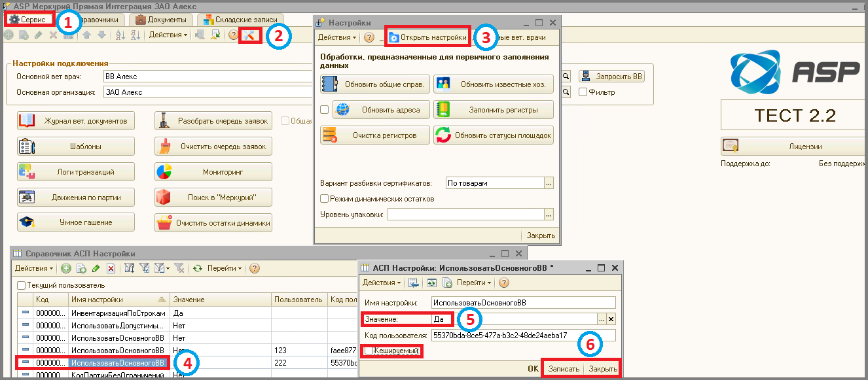868x380 pixels.
Task: Open Действия dropdown in the main toolbar
Action: click(x=168, y=35)
